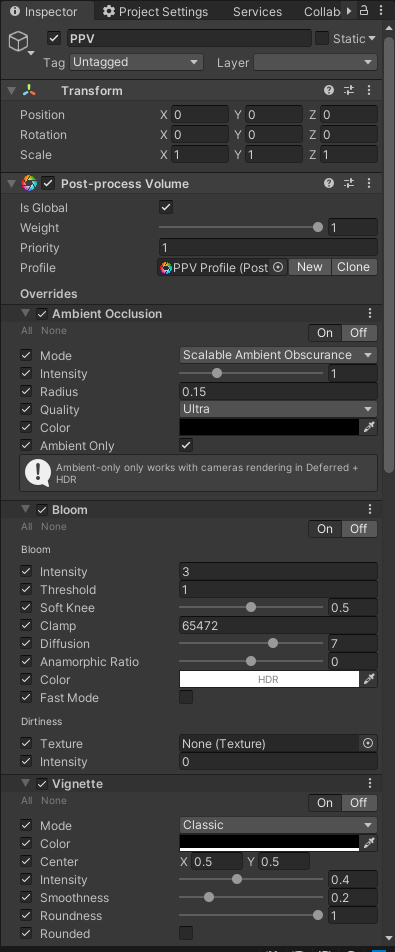Open Vignette override kebab menu
Screen dimensions: 395x952
click(x=370, y=783)
